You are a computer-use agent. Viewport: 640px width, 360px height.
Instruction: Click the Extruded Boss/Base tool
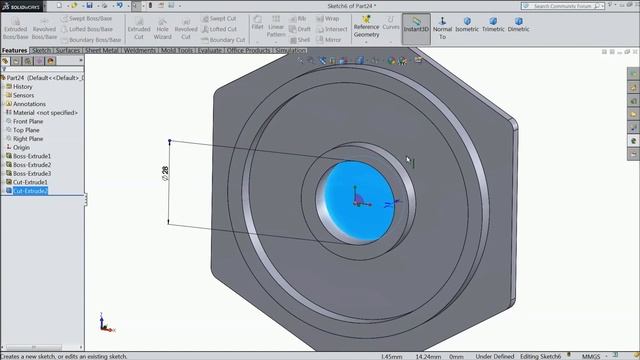point(16,28)
